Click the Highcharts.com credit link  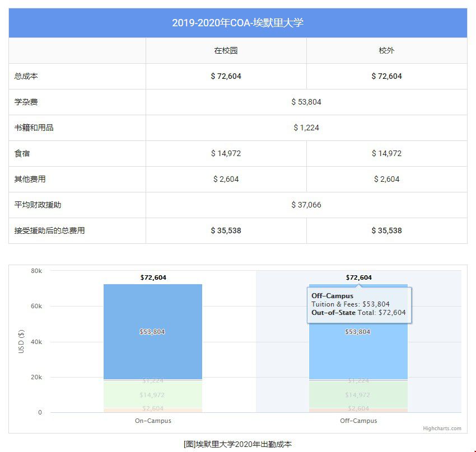[x=442, y=429]
